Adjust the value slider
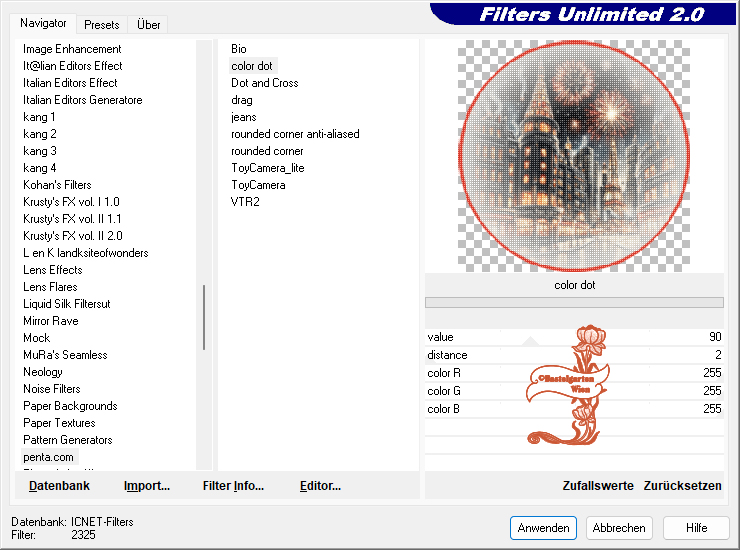The height and width of the screenshot is (550, 740). pos(574,337)
